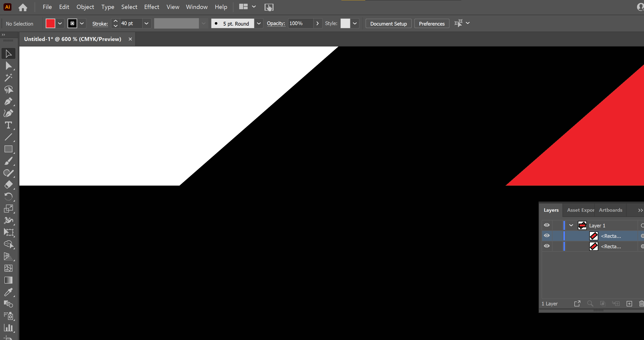Expand the Opacity slider arrow
This screenshot has width=644, height=340.
[318, 23]
